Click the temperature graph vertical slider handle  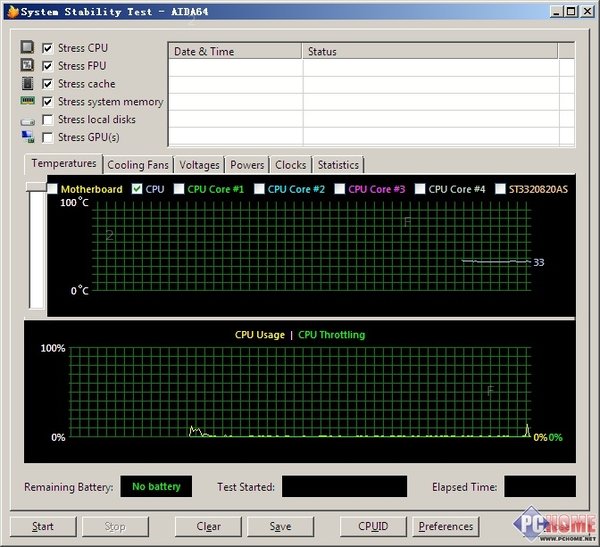point(37,187)
